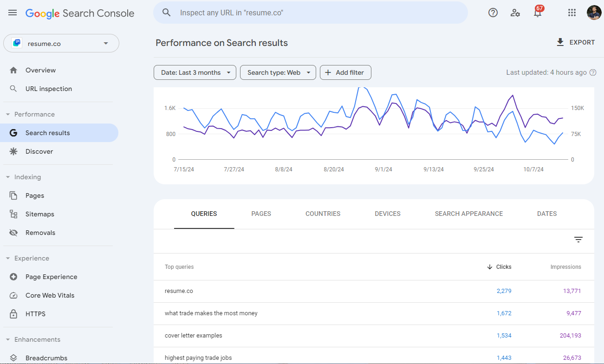604x364 pixels.
Task: Open the Sitemaps report
Action: point(39,214)
